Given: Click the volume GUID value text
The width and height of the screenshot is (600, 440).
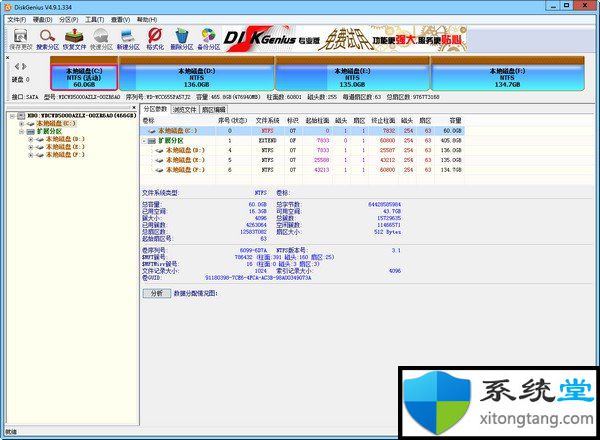Looking at the screenshot, I should coord(258,278).
